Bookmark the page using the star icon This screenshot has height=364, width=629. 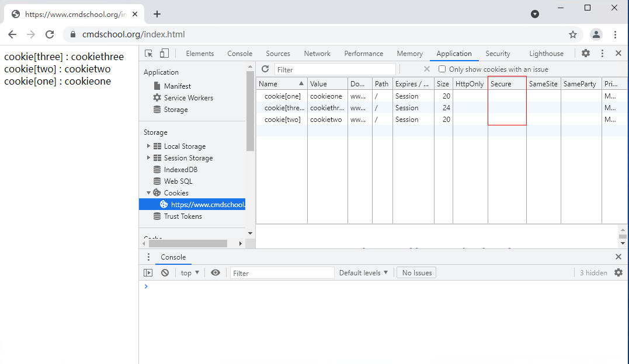(573, 34)
